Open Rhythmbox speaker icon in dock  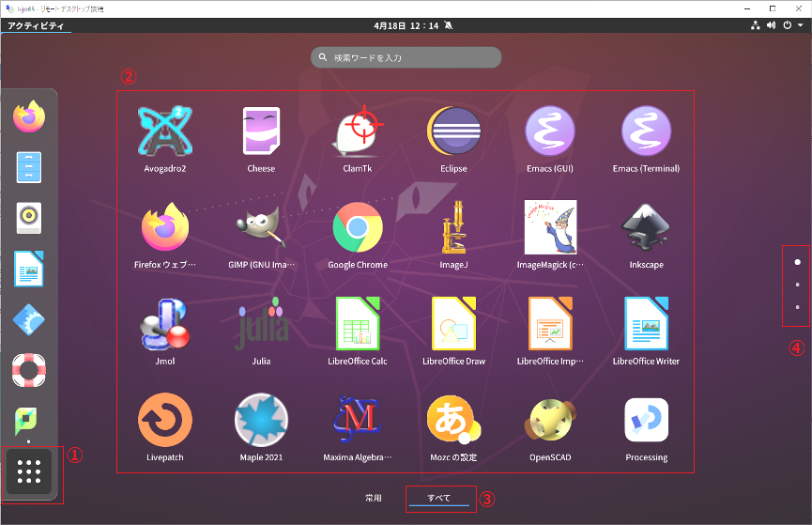point(29,218)
